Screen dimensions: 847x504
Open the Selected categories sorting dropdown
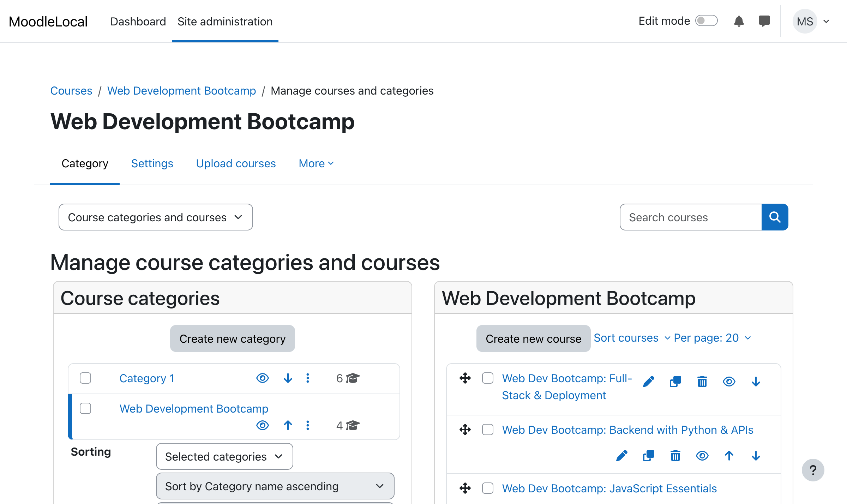pos(224,456)
